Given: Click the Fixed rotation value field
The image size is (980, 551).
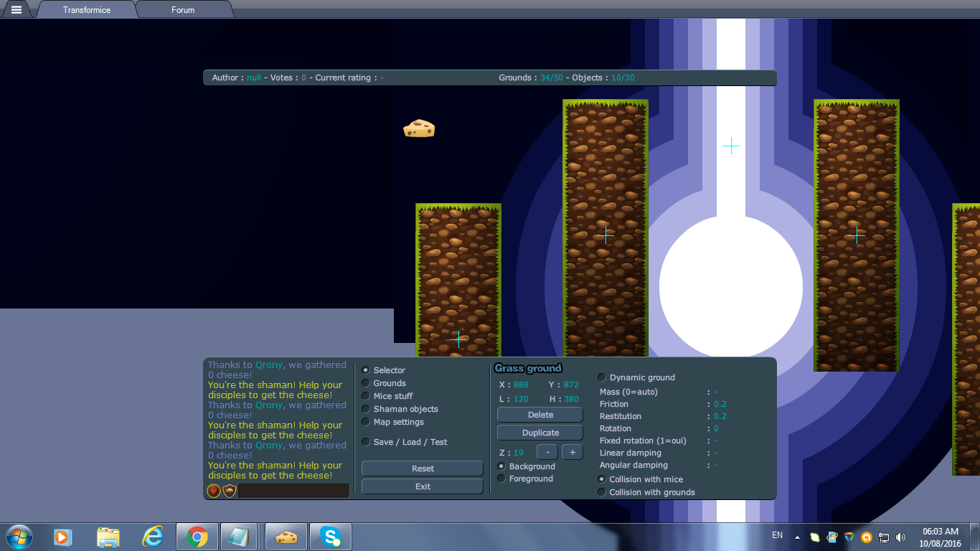Looking at the screenshot, I should tap(716, 441).
